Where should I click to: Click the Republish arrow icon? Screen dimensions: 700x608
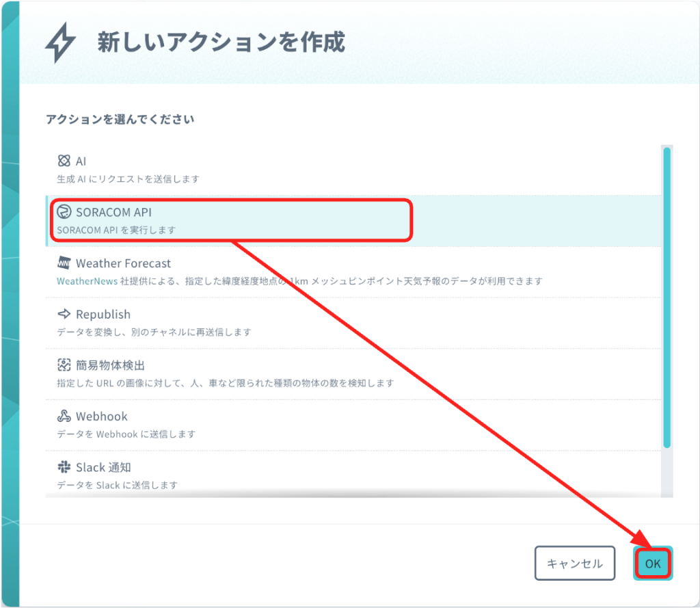[64, 314]
